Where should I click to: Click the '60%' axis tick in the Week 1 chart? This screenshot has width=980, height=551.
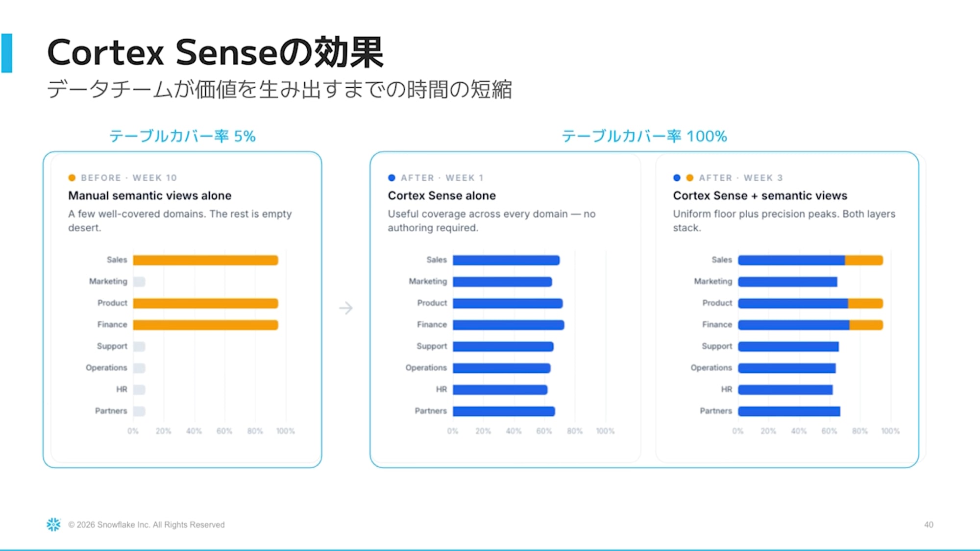544,431
